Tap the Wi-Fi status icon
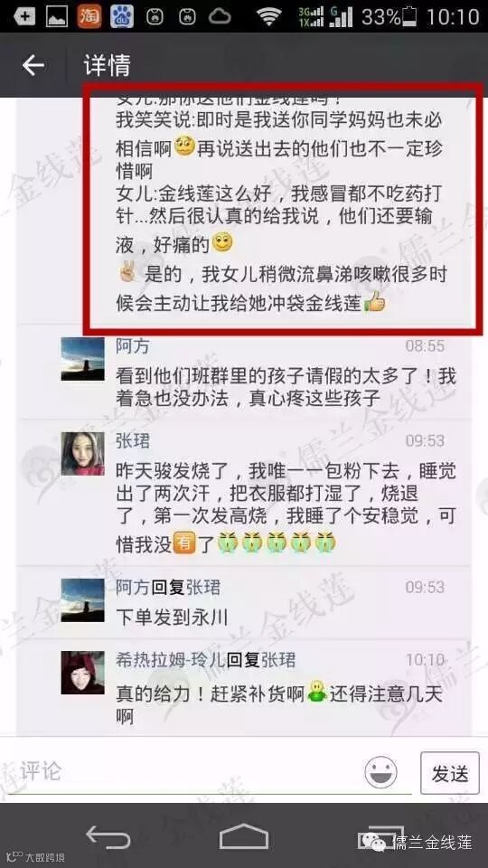488x868 pixels. click(269, 16)
